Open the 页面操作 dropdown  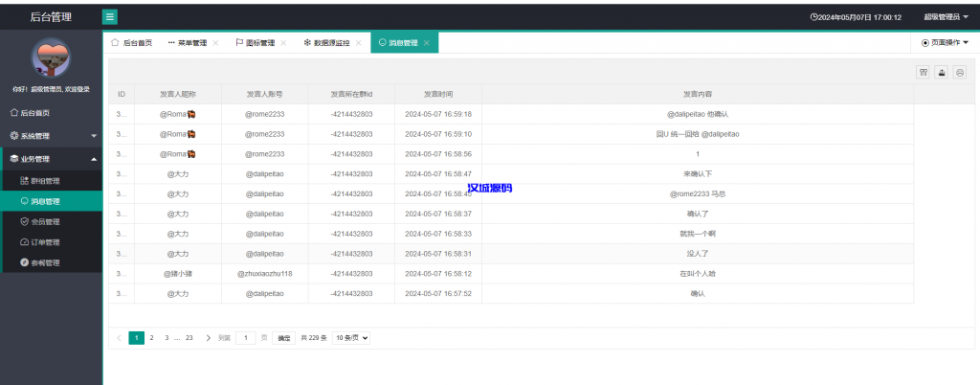(945, 43)
